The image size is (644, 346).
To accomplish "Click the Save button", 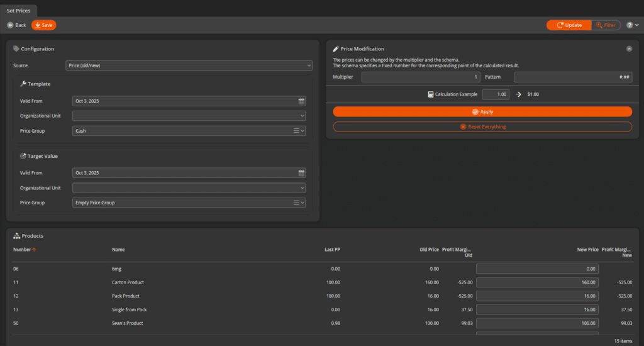I will (43, 25).
